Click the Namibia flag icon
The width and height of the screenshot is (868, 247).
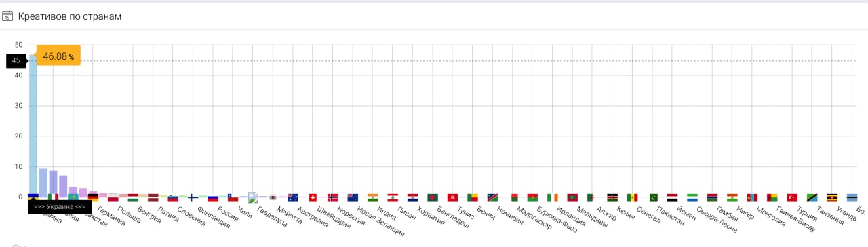tap(492, 197)
